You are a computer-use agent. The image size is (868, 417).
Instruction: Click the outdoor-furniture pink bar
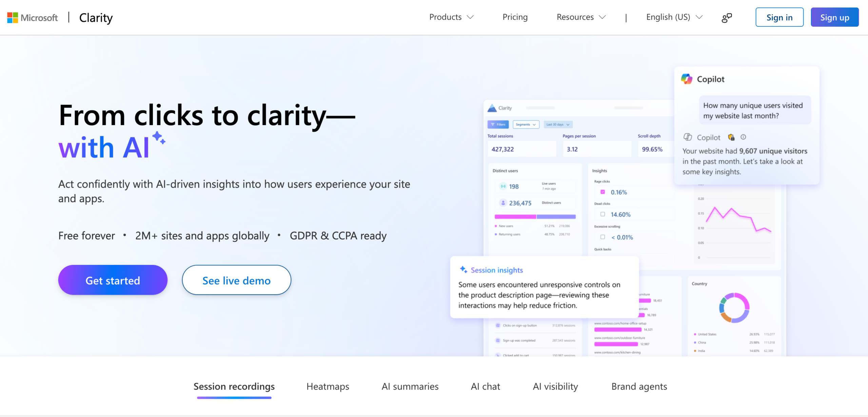pyautogui.click(x=616, y=344)
